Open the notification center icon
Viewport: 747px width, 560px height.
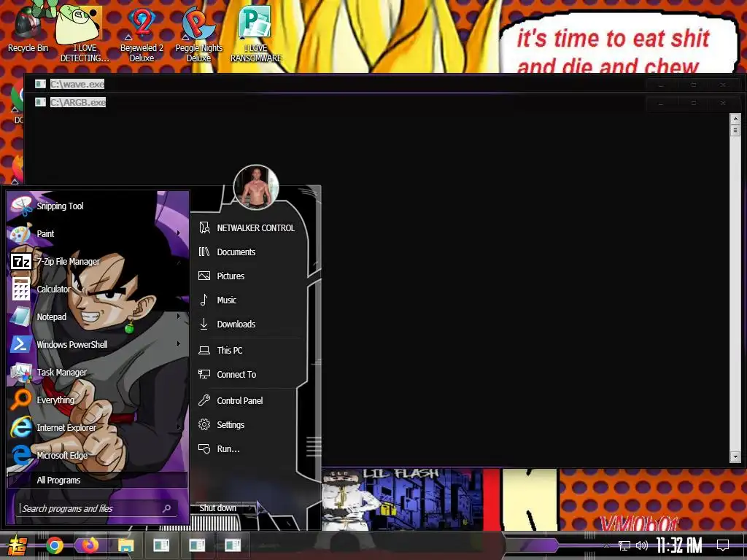click(723, 545)
